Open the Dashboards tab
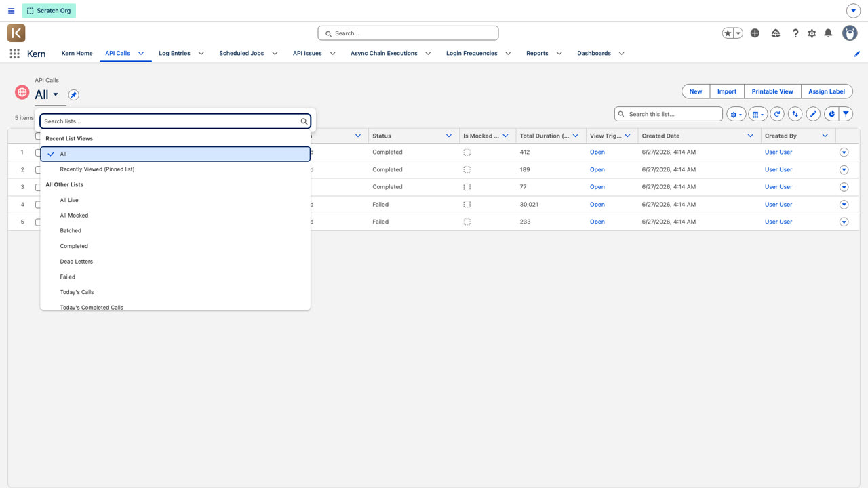The image size is (868, 488). (x=594, y=53)
